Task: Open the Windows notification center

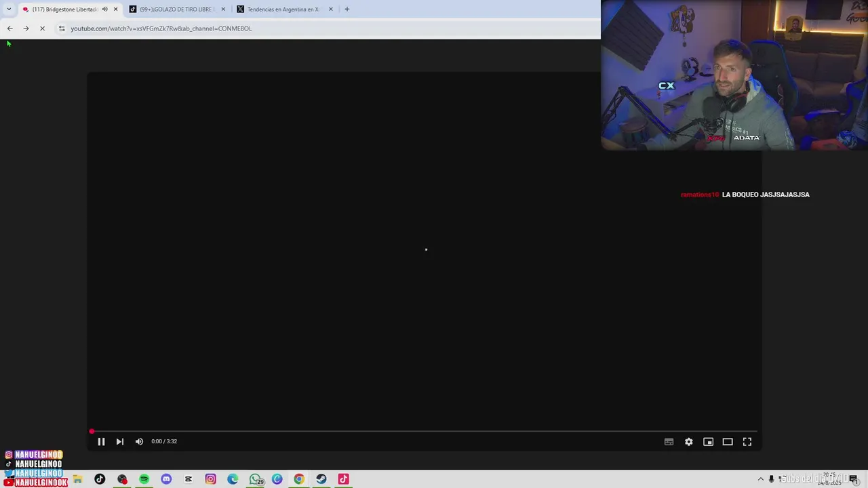Action: click(x=854, y=479)
